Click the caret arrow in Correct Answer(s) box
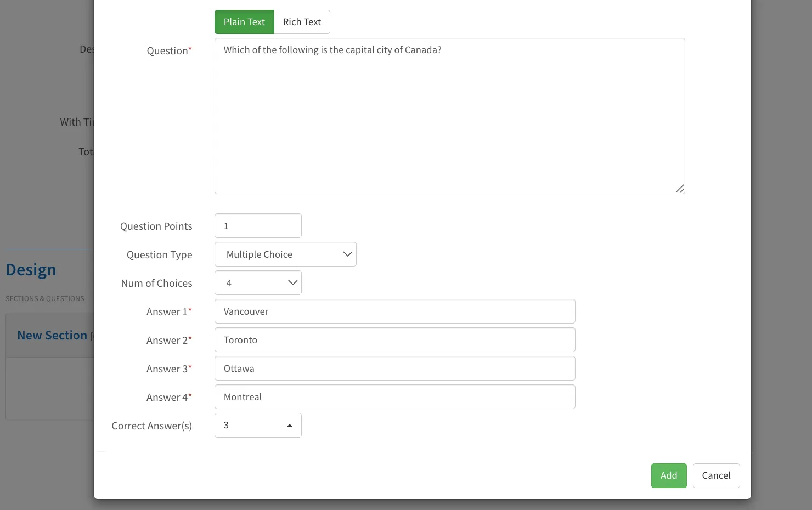Viewport: 812px width, 510px height. click(290, 426)
